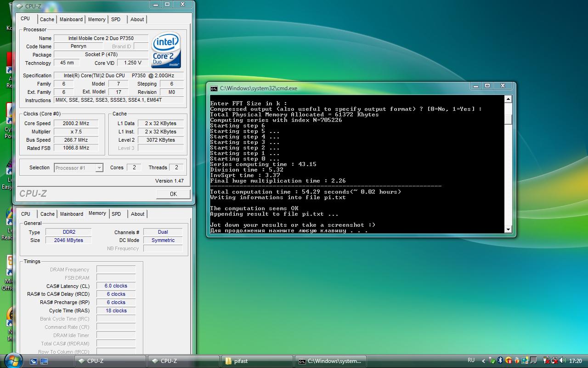This screenshot has width=588, height=368.
Task: Open About tab in top CPU-Z window
Action: [137, 19]
